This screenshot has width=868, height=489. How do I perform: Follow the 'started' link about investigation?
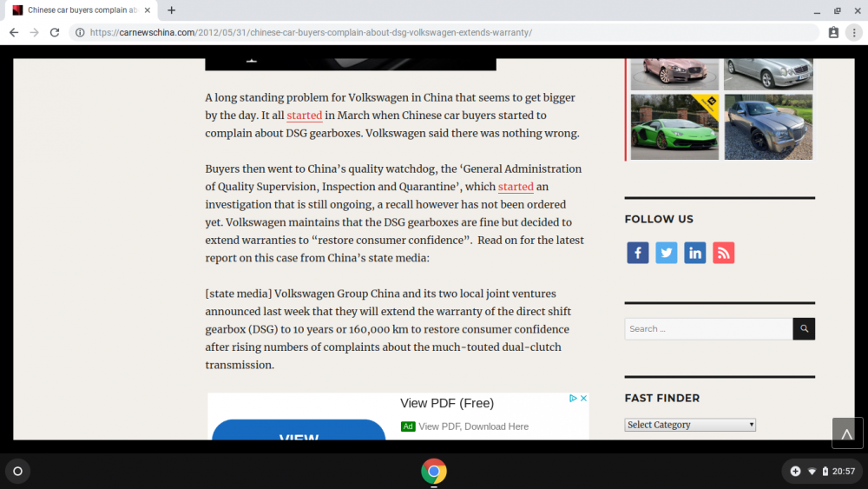click(x=516, y=187)
